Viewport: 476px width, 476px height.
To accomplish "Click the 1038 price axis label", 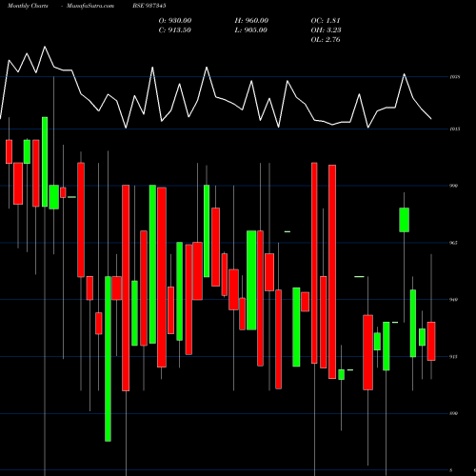I will [455, 77].
